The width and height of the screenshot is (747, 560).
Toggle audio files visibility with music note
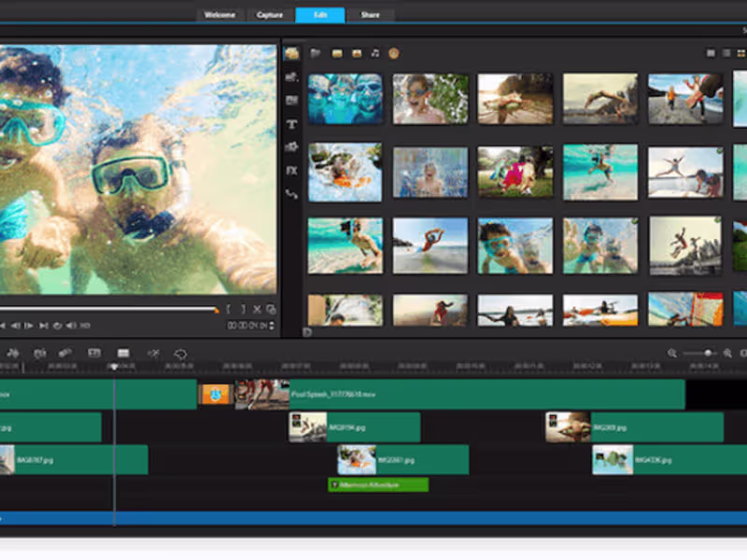coord(374,53)
